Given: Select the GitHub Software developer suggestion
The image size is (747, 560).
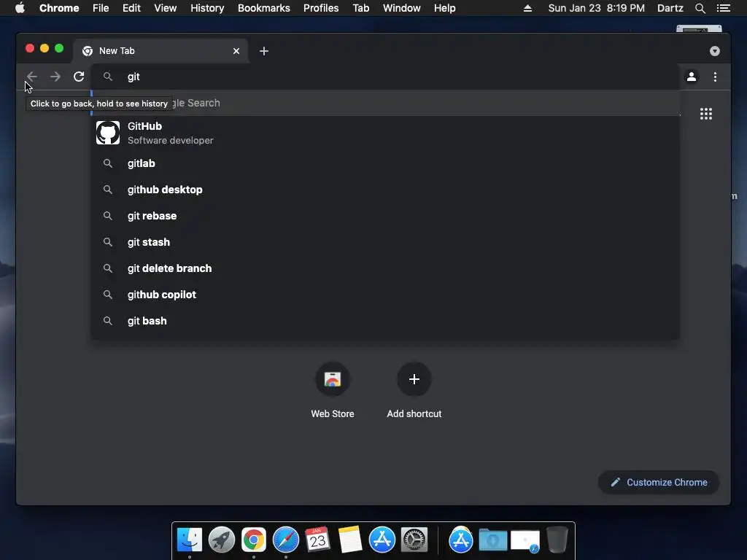Looking at the screenshot, I should point(385,133).
